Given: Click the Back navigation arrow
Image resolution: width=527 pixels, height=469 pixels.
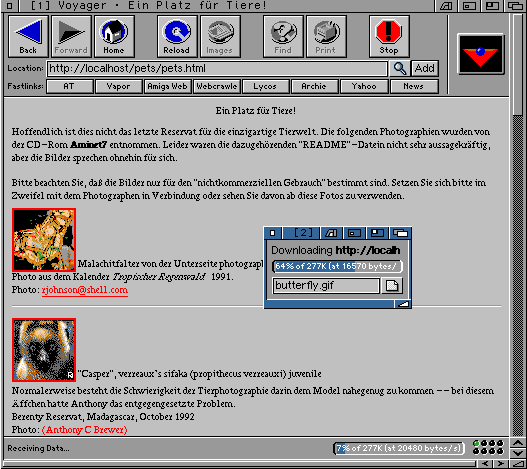Looking at the screenshot, I should click(28, 36).
